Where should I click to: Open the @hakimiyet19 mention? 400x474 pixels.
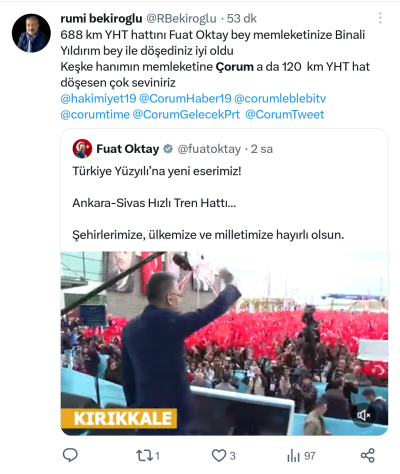point(98,98)
